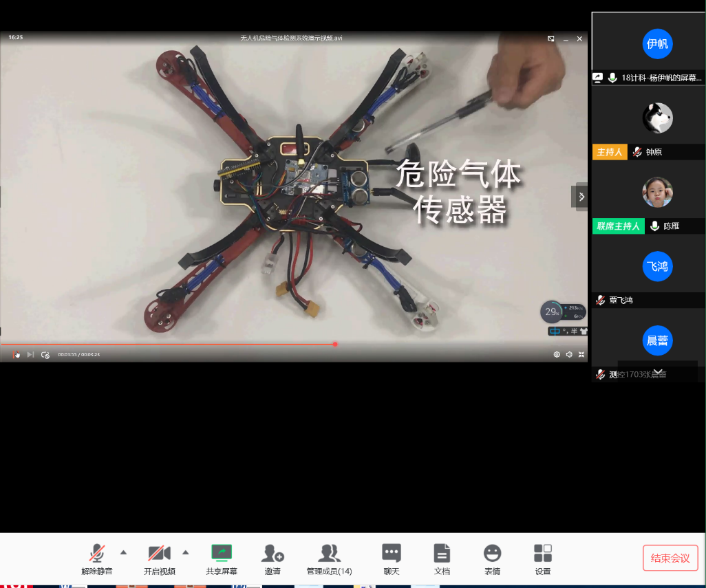The height and width of the screenshot is (588, 706).
Task: Click 结束会议 to end meeting
Action: 670,558
